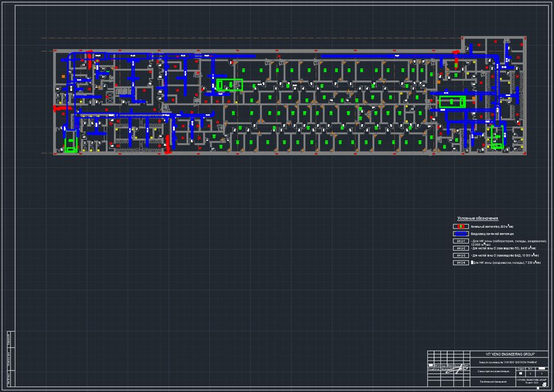Select red vertical marker on bottom wall
Viewport: 554px width, 392px height.
pos(168,143)
